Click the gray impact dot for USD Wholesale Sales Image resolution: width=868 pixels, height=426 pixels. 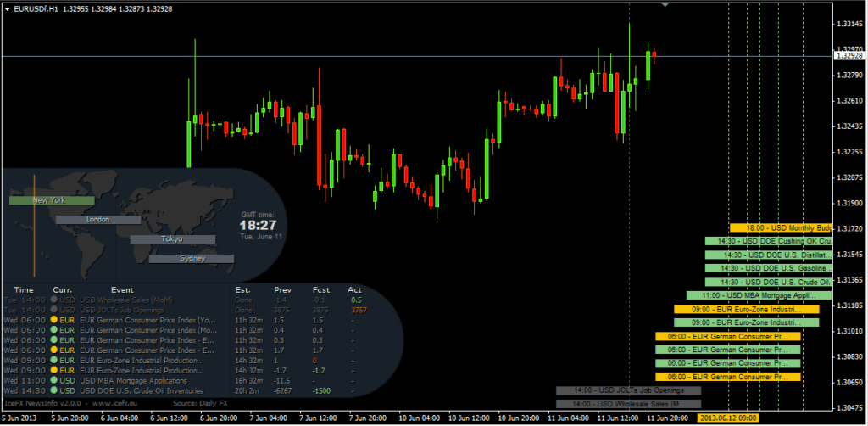(53, 300)
